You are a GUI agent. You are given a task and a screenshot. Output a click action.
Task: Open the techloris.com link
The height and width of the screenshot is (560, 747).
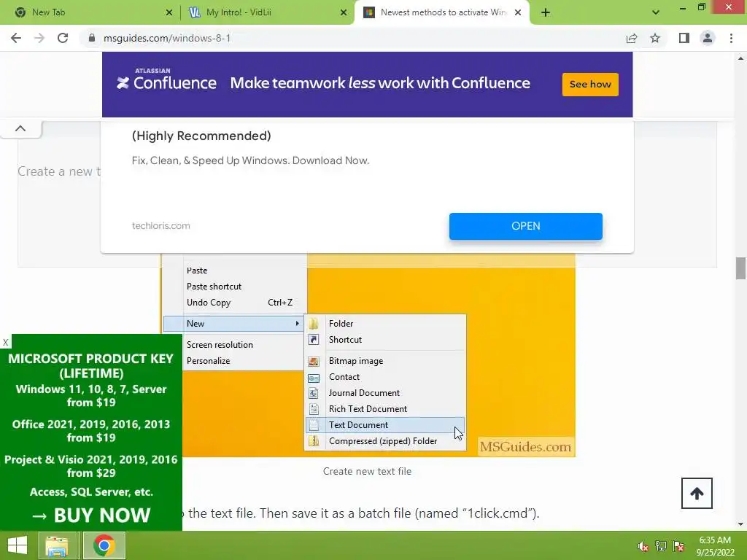[161, 226]
